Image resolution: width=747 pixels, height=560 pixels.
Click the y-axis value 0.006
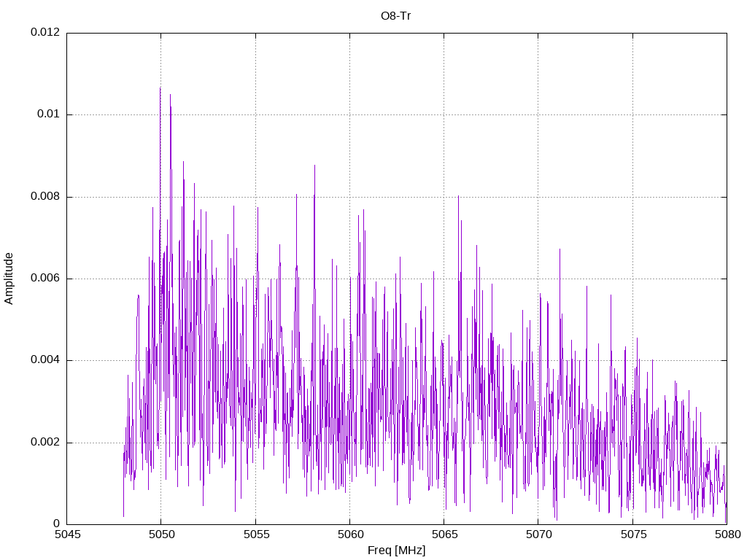[45, 278]
